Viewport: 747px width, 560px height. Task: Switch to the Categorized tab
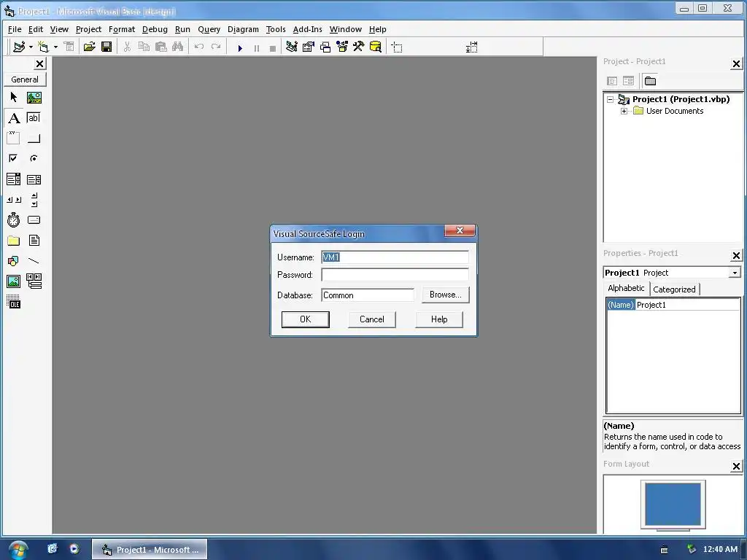(674, 289)
